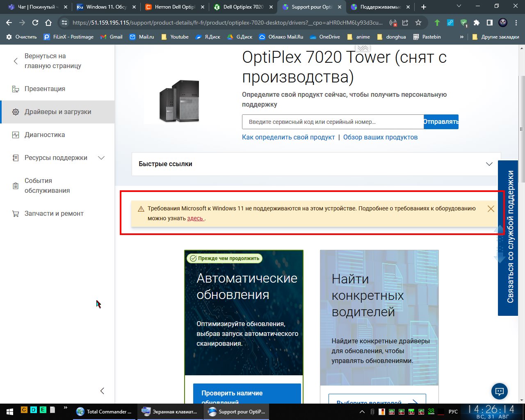Open the site information icon beside the URL
Viewport: 525px width, 420px height.
tap(64, 23)
